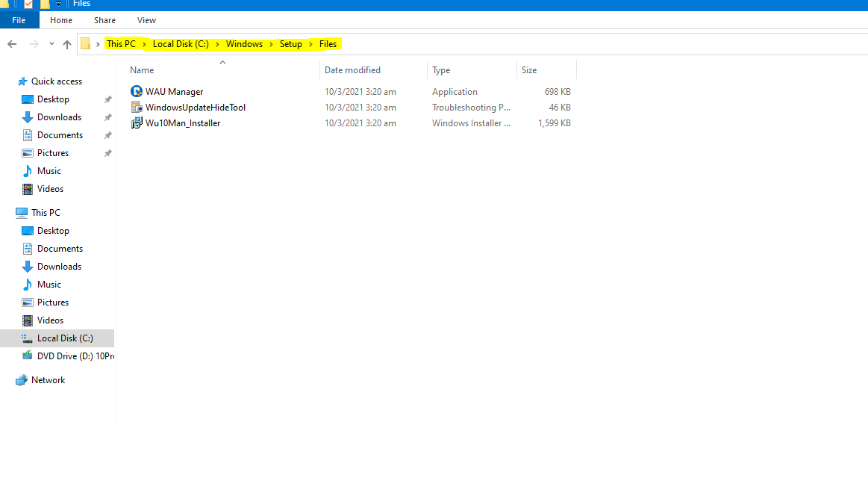Switch to the Home ribbon tab
Image resolution: width=868 pixels, height=484 pixels.
(61, 20)
